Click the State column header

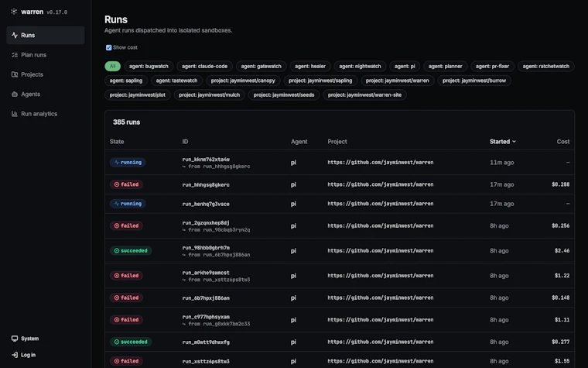tap(117, 142)
